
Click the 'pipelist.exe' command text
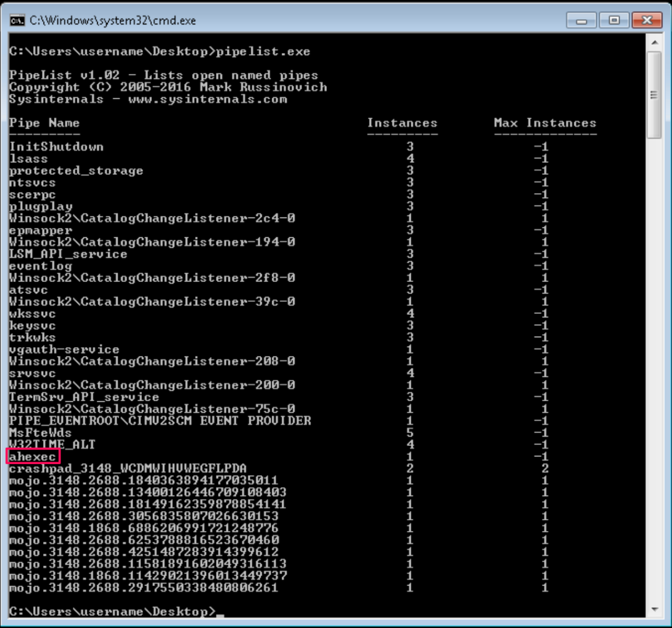263,51
